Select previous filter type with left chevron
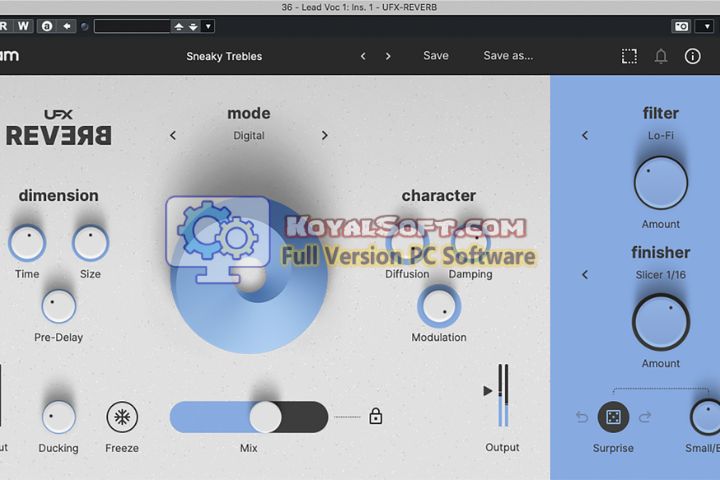The image size is (720, 480). pos(585,136)
